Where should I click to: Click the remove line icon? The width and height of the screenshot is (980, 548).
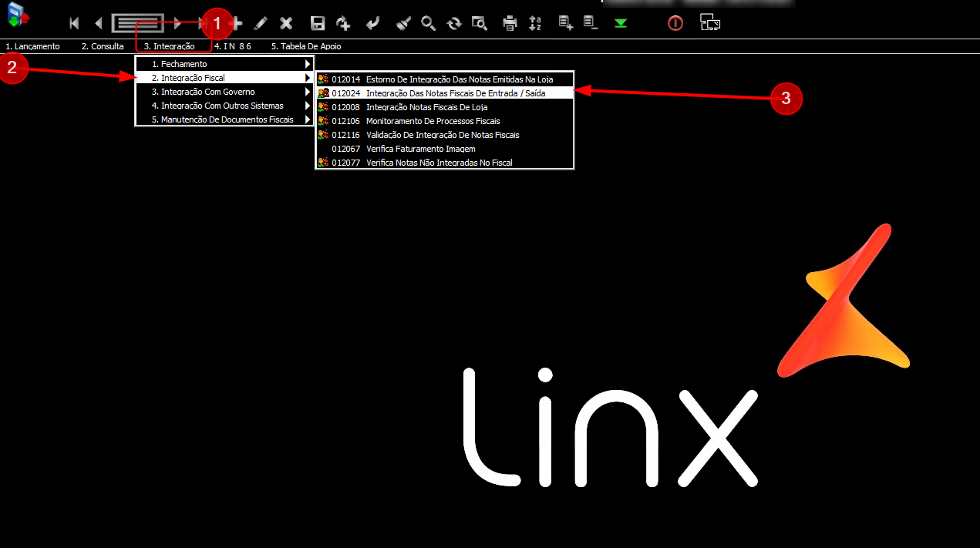coord(591,23)
